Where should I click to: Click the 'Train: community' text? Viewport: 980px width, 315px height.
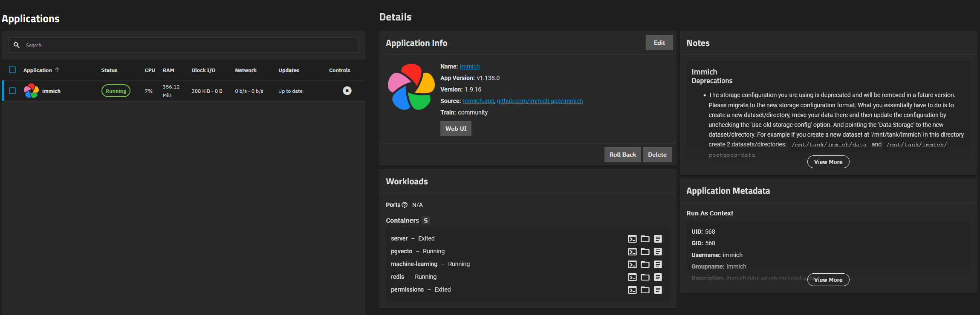(464, 112)
